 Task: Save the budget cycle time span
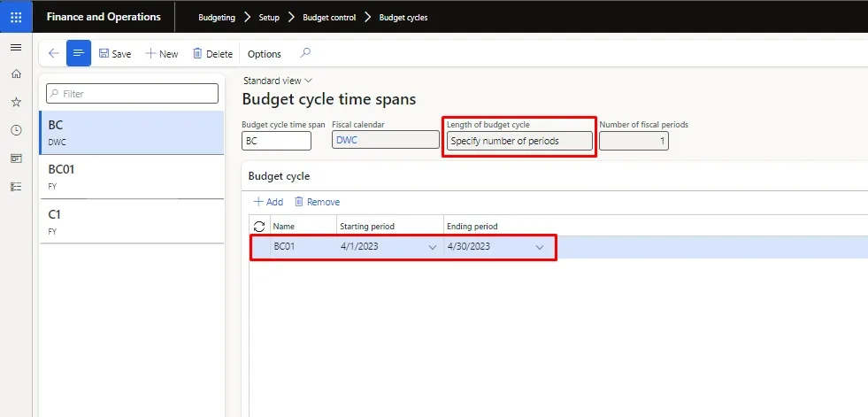(x=115, y=54)
